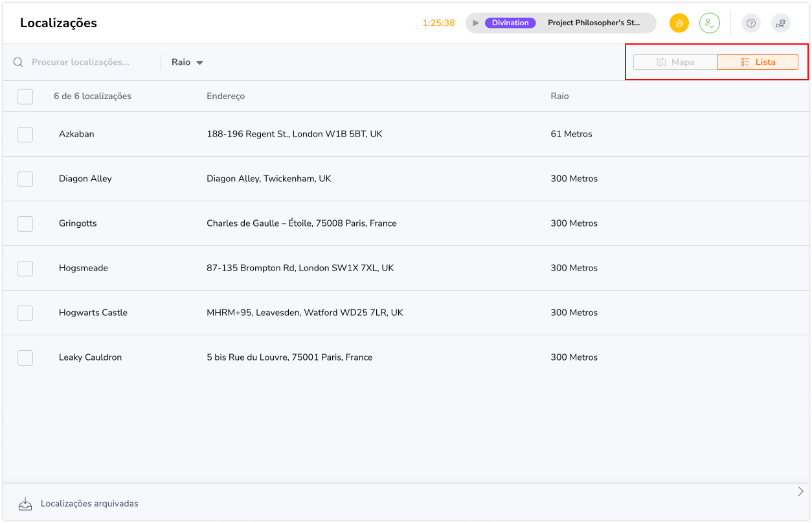812x523 pixels.
Task: Open Localizações arquivadas link
Action: [x=89, y=504]
